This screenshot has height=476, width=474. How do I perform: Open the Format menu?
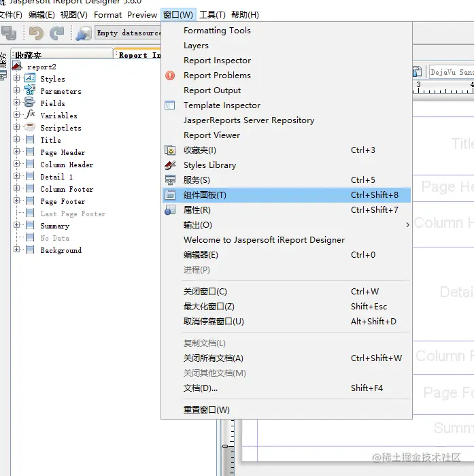(108, 14)
